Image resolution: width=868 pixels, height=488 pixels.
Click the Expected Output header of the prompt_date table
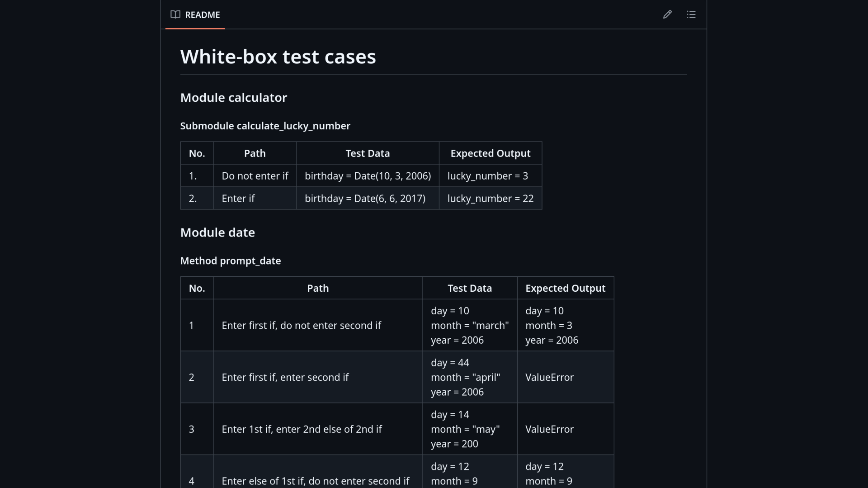pyautogui.click(x=566, y=288)
